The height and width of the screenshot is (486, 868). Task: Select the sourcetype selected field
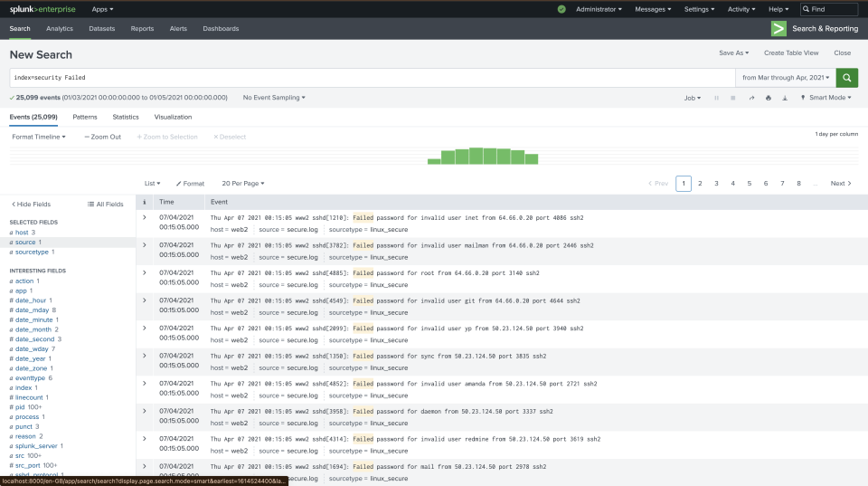[x=32, y=252]
